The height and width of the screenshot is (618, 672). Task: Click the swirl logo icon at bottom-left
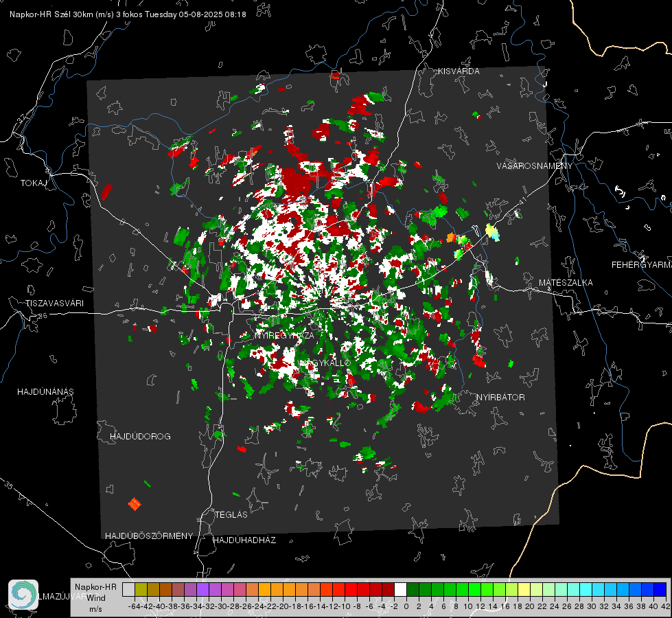click(x=23, y=595)
